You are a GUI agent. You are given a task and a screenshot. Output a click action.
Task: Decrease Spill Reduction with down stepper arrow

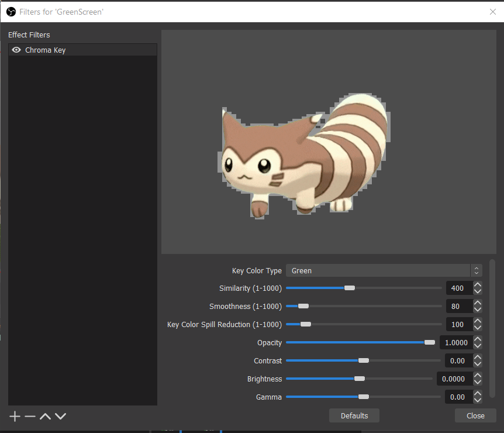(478, 328)
